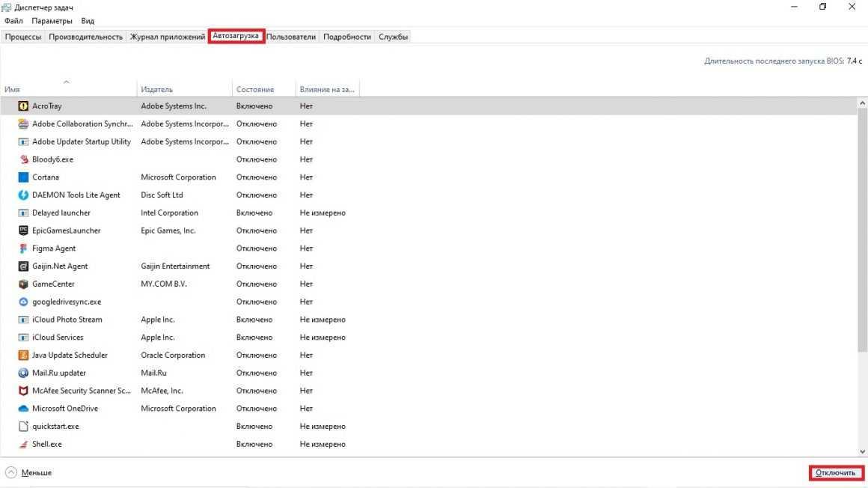Screen dimensions: 868x488
Task: Select Disc Soft Ltd publisher cell
Action: 162,195
